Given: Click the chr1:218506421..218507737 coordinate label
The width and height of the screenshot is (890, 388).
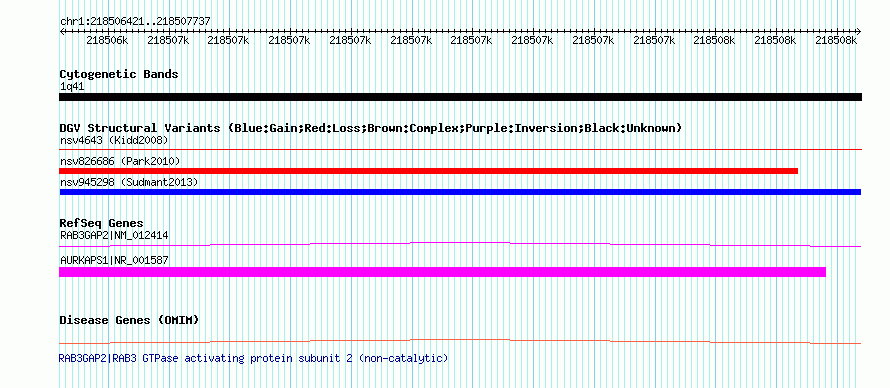Looking at the screenshot, I should point(135,21).
